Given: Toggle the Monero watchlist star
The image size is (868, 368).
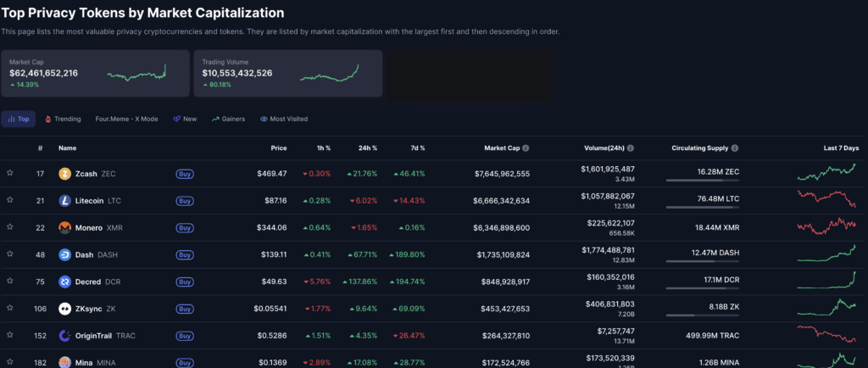Looking at the screenshot, I should [x=10, y=227].
